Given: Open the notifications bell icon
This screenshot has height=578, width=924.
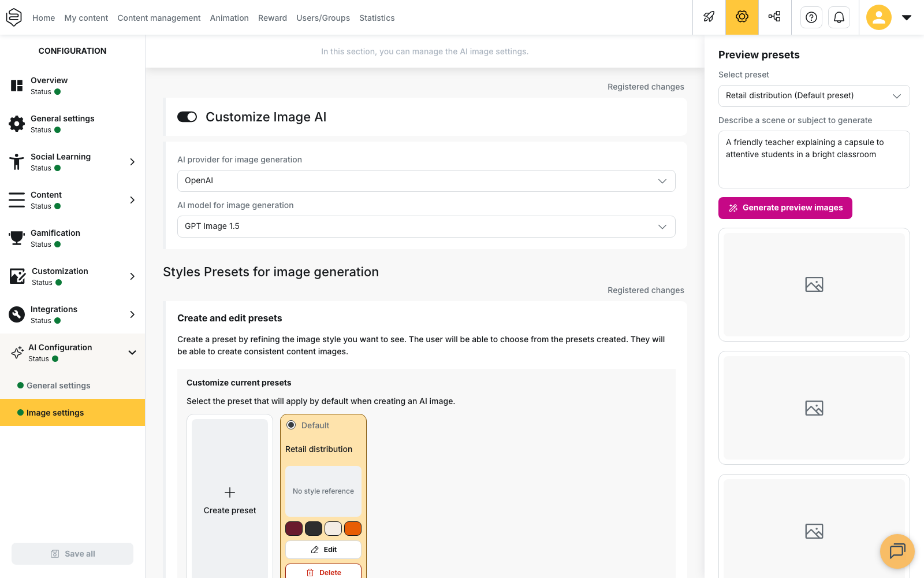Looking at the screenshot, I should 839,17.
